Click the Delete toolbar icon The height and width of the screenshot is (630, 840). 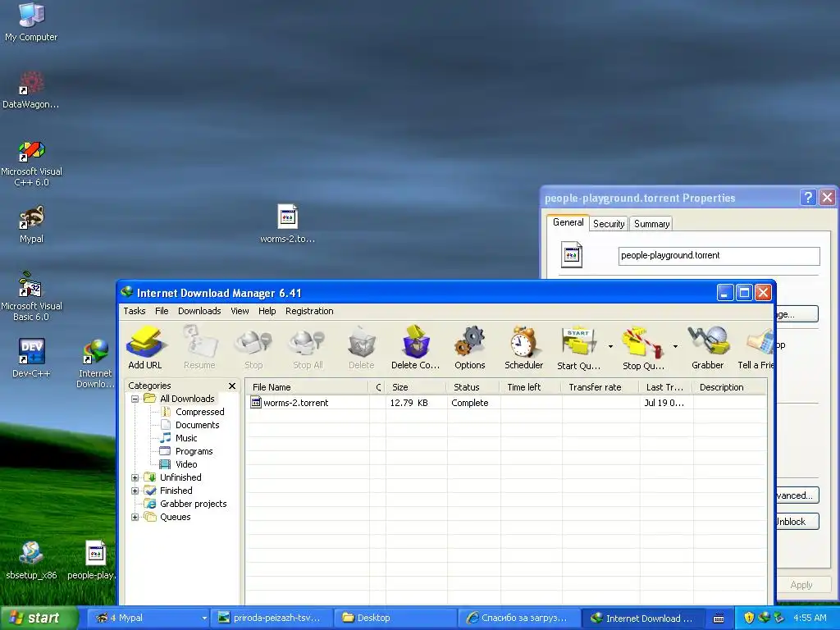362,347
